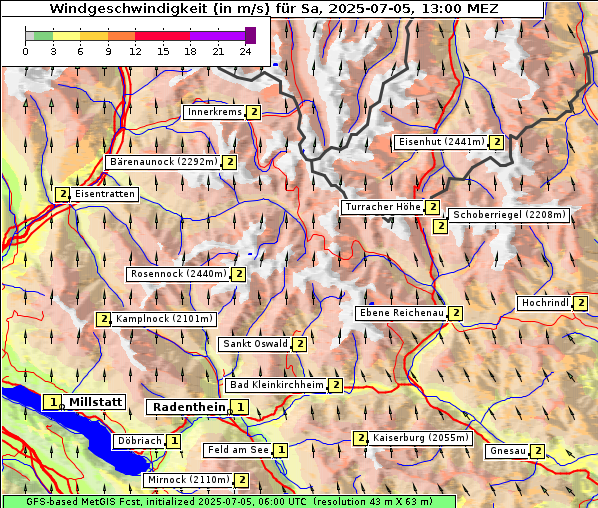Screen dimensions: 598x508
Task: Click the Döbriach place label
Action: pyautogui.click(x=140, y=441)
